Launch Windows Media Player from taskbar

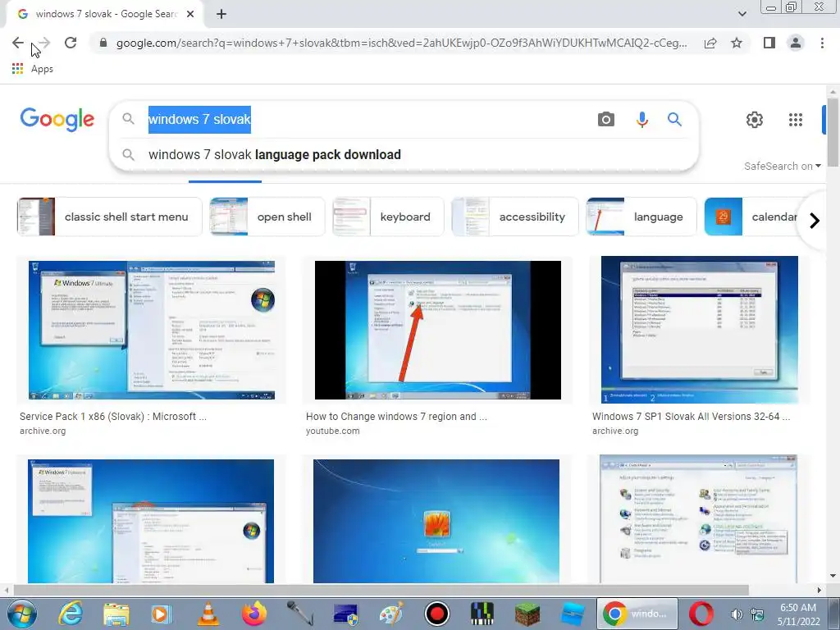click(162, 614)
